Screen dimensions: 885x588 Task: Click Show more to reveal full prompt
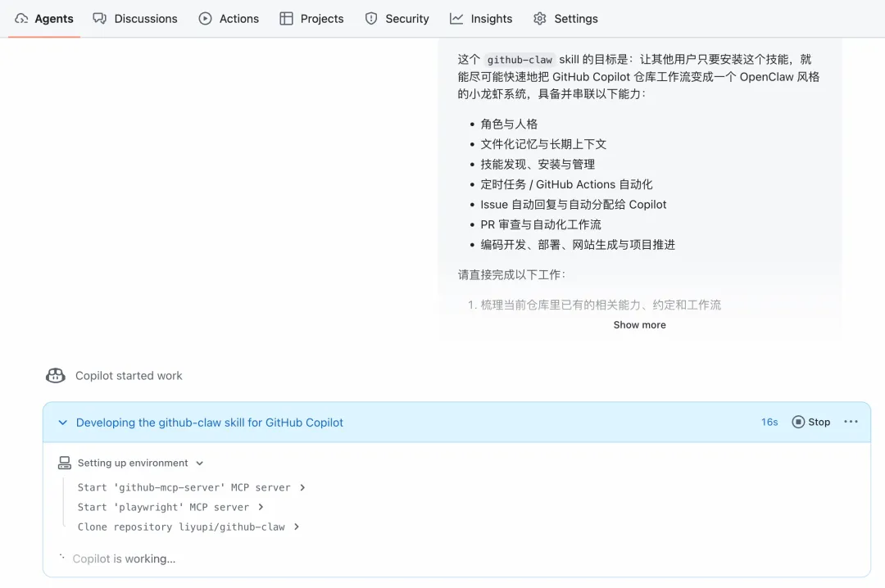click(x=639, y=324)
